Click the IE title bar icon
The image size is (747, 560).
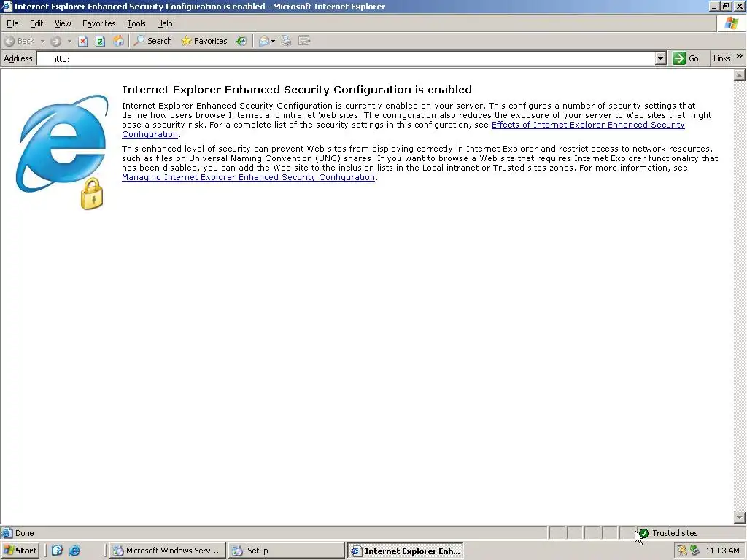[7, 6]
